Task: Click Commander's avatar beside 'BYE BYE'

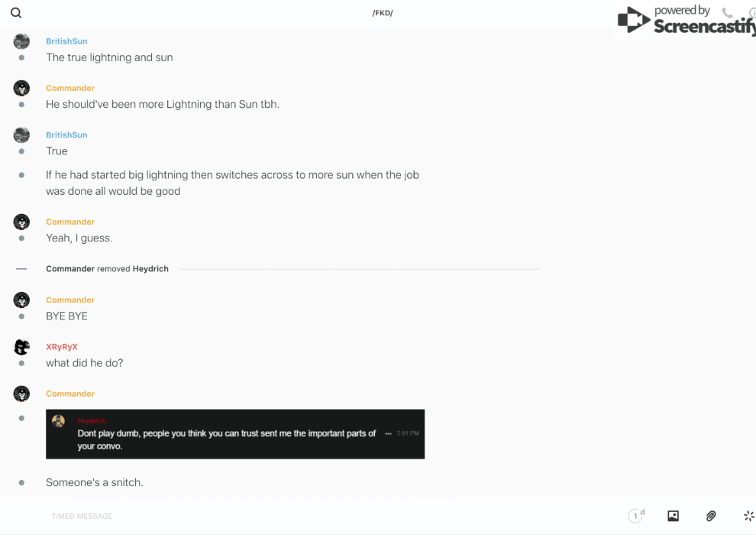Action: click(x=21, y=300)
